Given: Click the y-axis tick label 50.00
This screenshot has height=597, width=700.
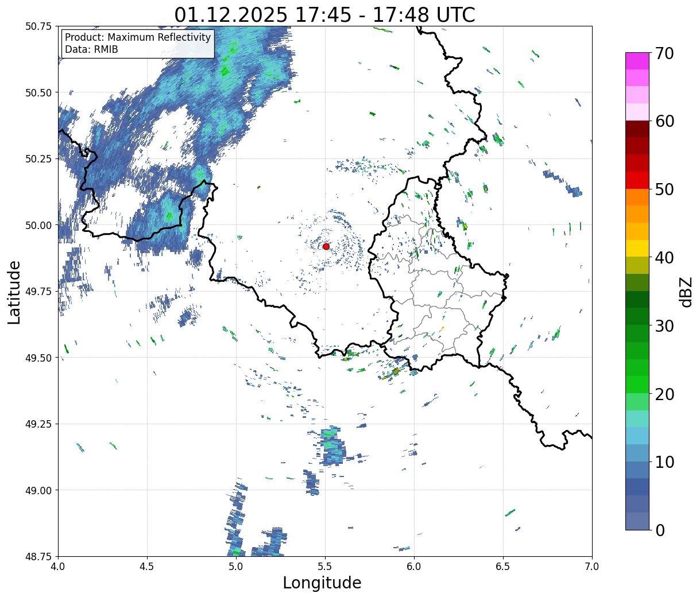Looking at the screenshot, I should click(x=38, y=225).
